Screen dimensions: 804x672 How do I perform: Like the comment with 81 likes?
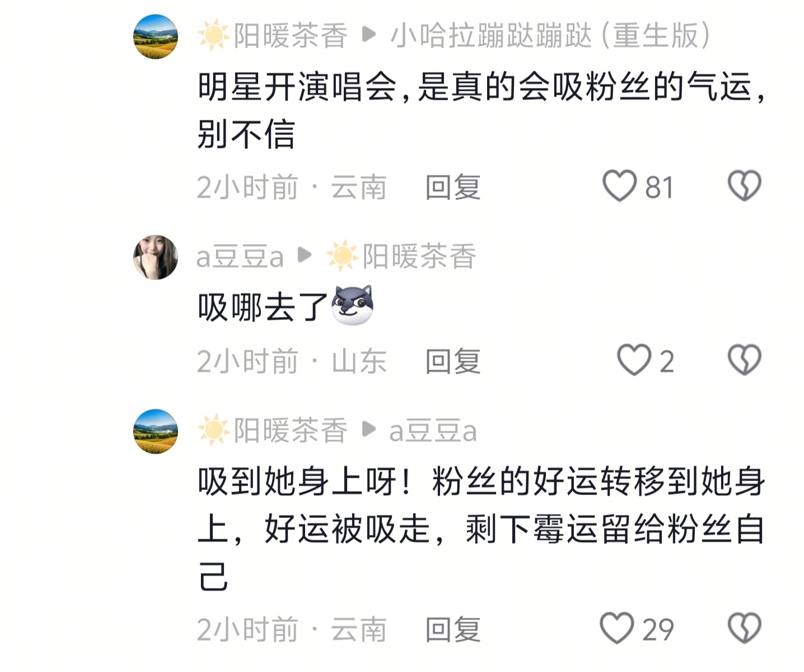pyautogui.click(x=619, y=186)
